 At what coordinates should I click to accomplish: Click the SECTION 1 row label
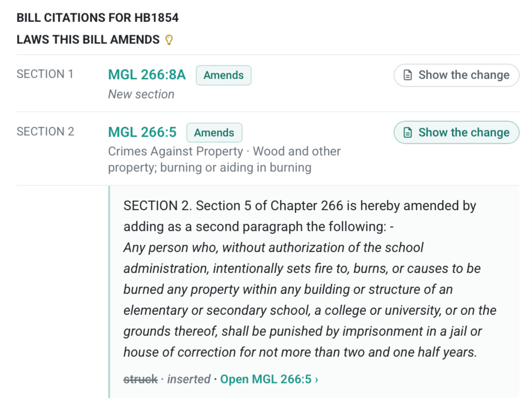click(45, 74)
